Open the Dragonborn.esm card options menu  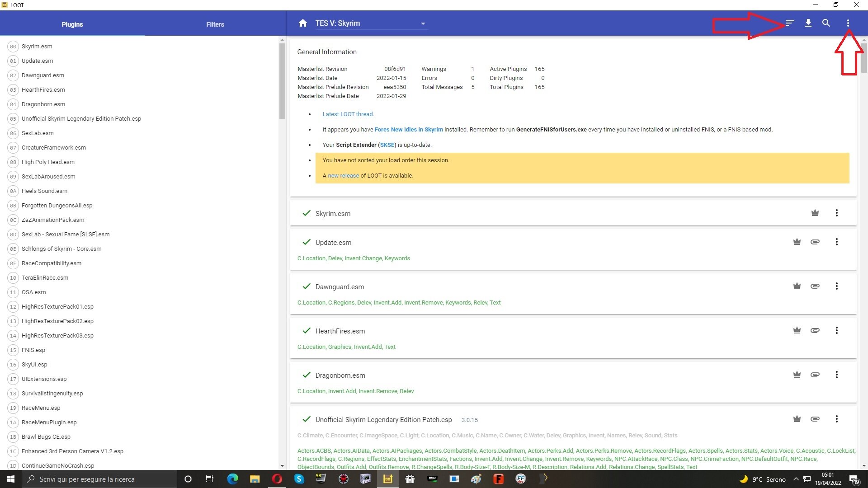pyautogui.click(x=837, y=375)
